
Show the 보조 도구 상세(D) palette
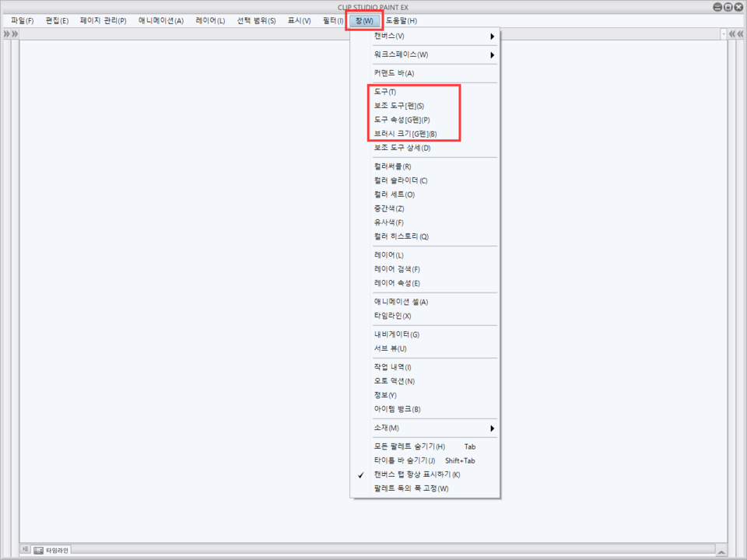pyautogui.click(x=434, y=148)
